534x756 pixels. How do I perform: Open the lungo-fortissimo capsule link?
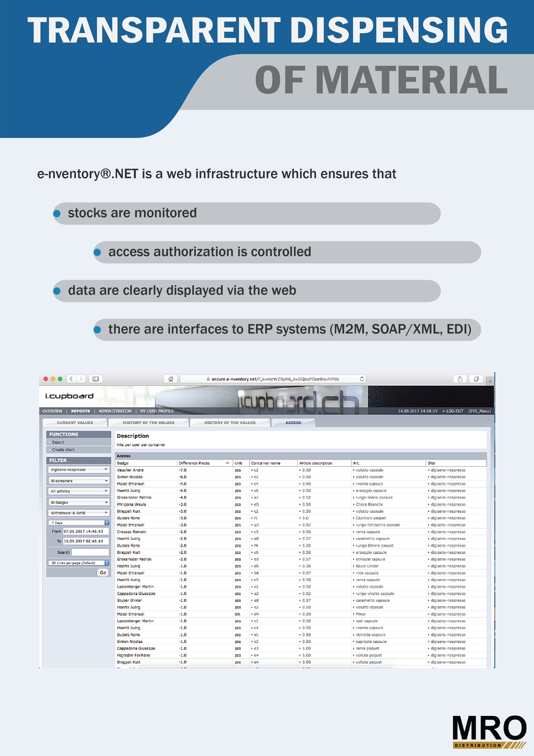(378, 525)
